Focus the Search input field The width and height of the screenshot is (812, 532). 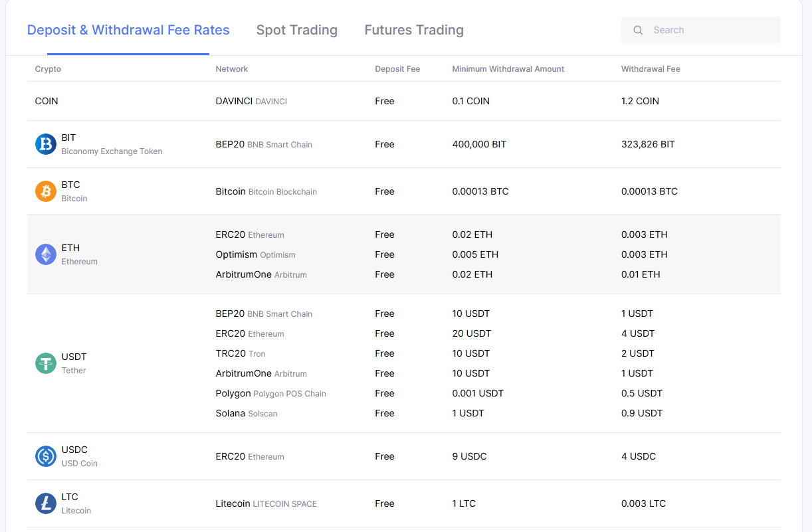[x=701, y=30]
